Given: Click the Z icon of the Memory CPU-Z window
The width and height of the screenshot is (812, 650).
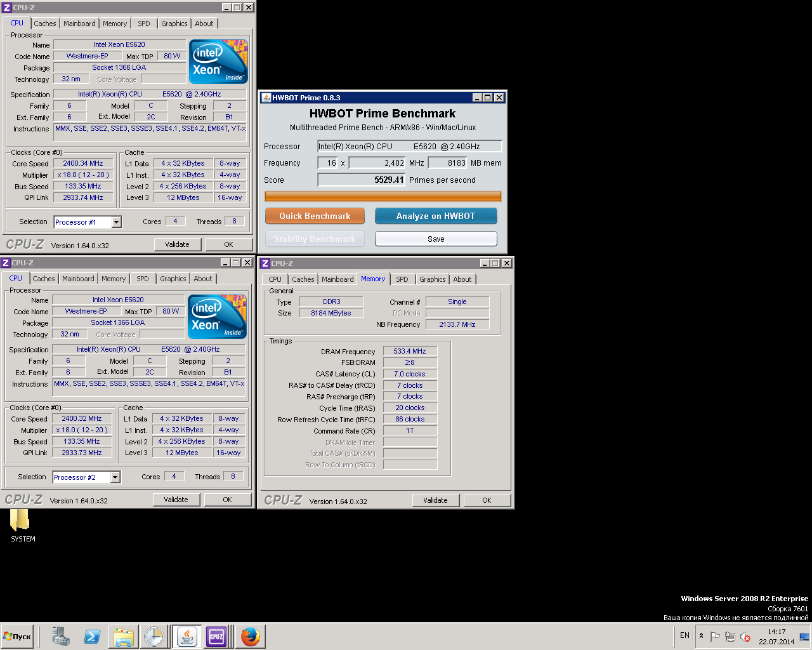Looking at the screenshot, I should (265, 263).
